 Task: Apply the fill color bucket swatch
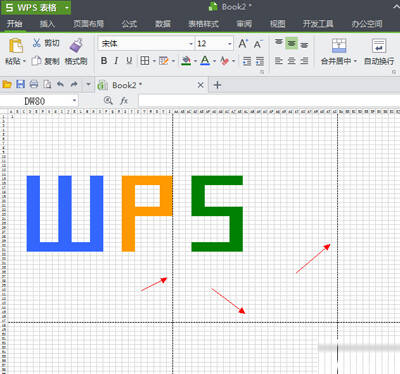186,61
